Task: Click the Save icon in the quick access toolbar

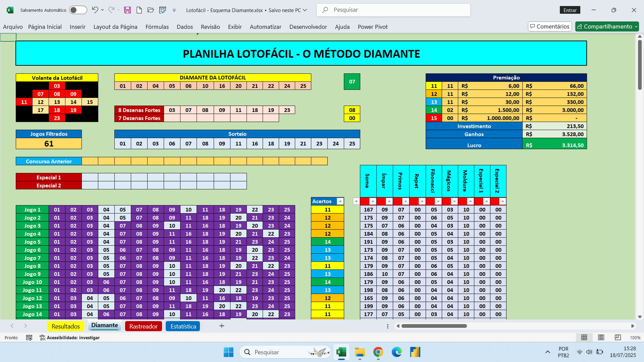Action: tap(127, 10)
